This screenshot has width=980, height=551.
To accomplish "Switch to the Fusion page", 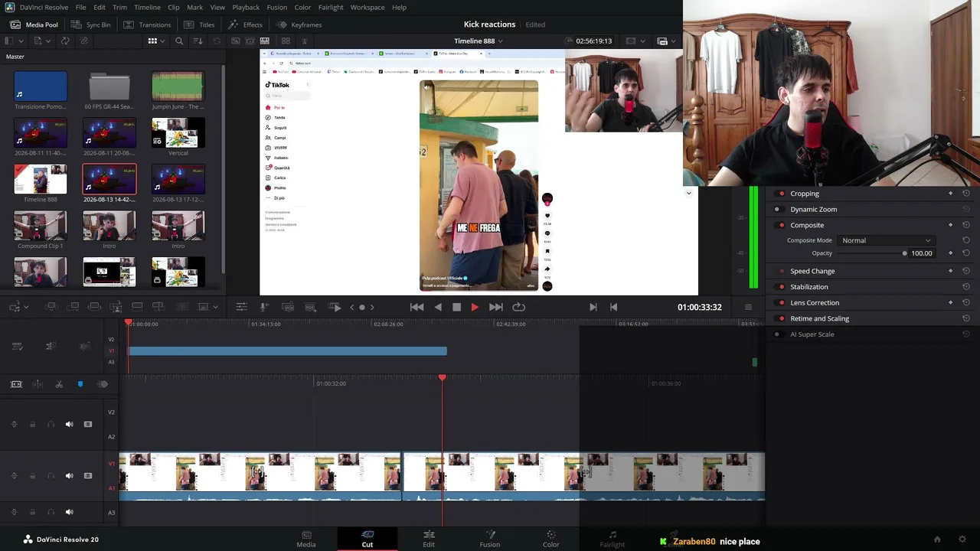I will (490, 539).
